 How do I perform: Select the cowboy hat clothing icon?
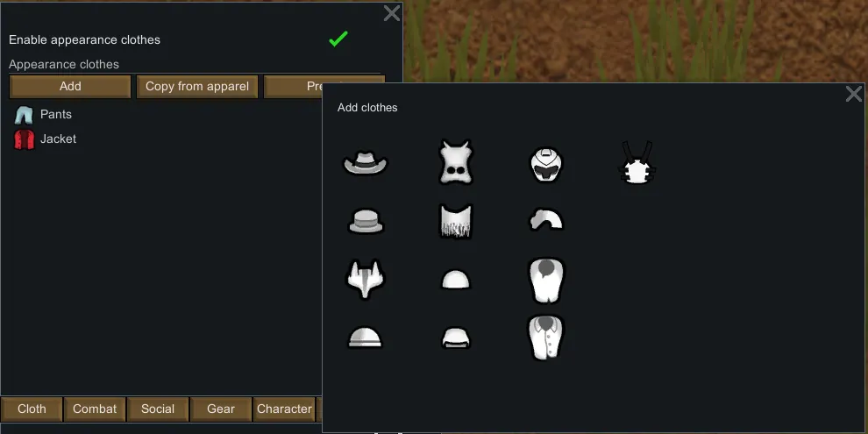(366, 162)
